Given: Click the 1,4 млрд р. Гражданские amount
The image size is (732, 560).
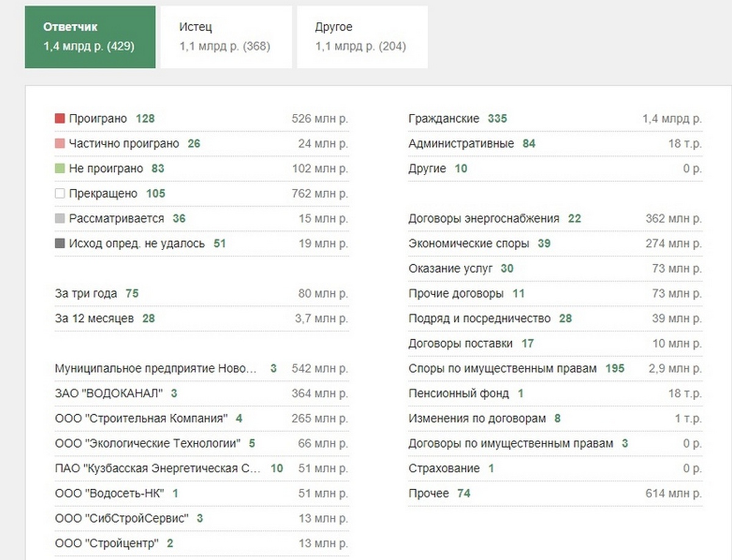Looking at the screenshot, I should (672, 118).
